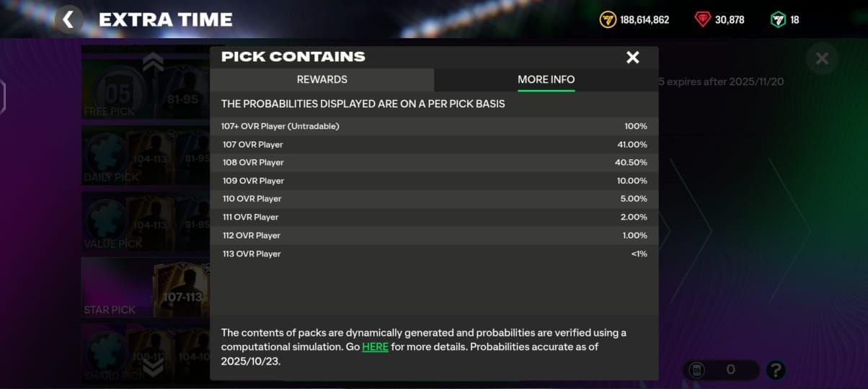Screen dimensions: 868x389
Task: Select the Free Pick card
Action: tap(144, 88)
